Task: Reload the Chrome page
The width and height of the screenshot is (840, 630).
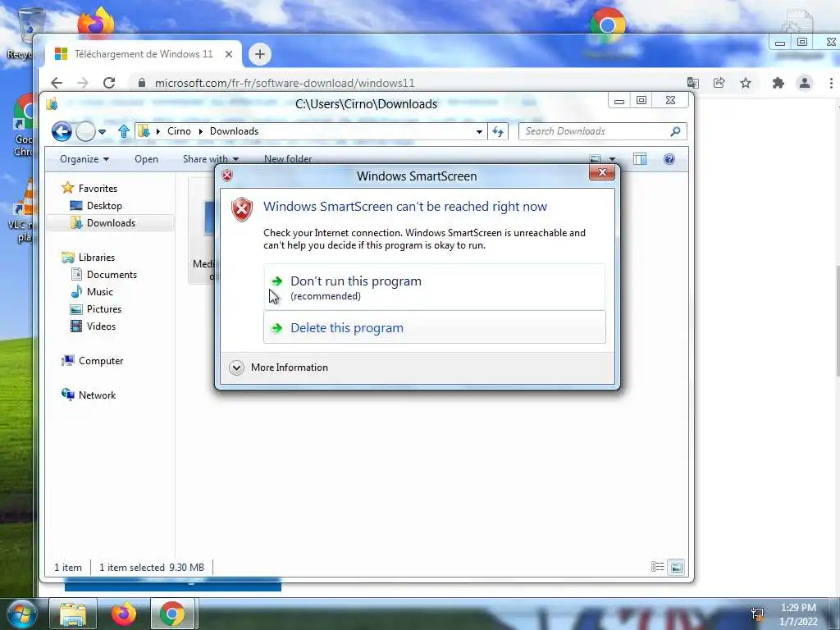Action: tap(109, 83)
